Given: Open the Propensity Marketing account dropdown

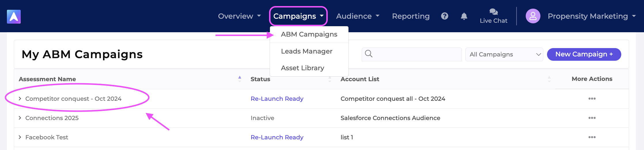Looking at the screenshot, I should 592,16.
